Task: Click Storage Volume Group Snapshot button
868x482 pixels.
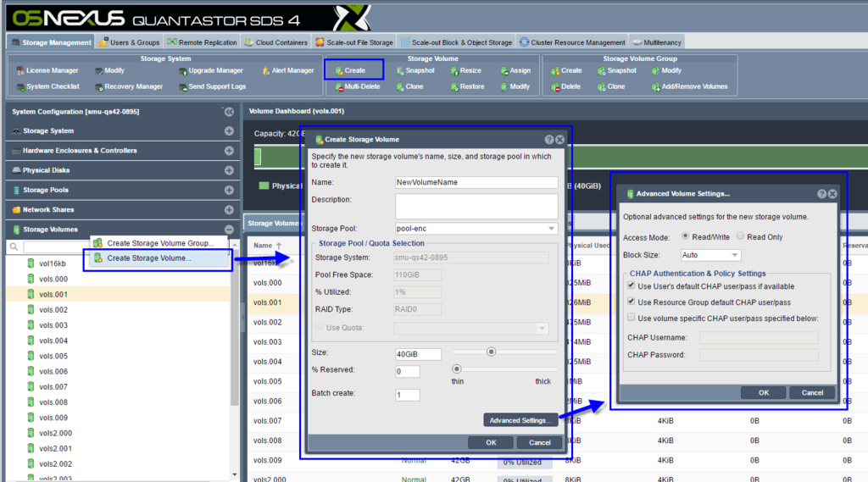Action: [617, 71]
